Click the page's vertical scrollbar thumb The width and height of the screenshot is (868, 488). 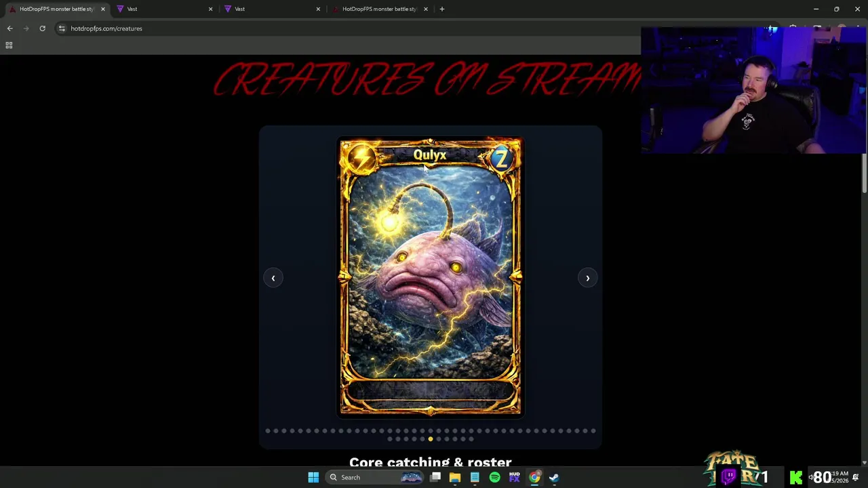(x=864, y=173)
